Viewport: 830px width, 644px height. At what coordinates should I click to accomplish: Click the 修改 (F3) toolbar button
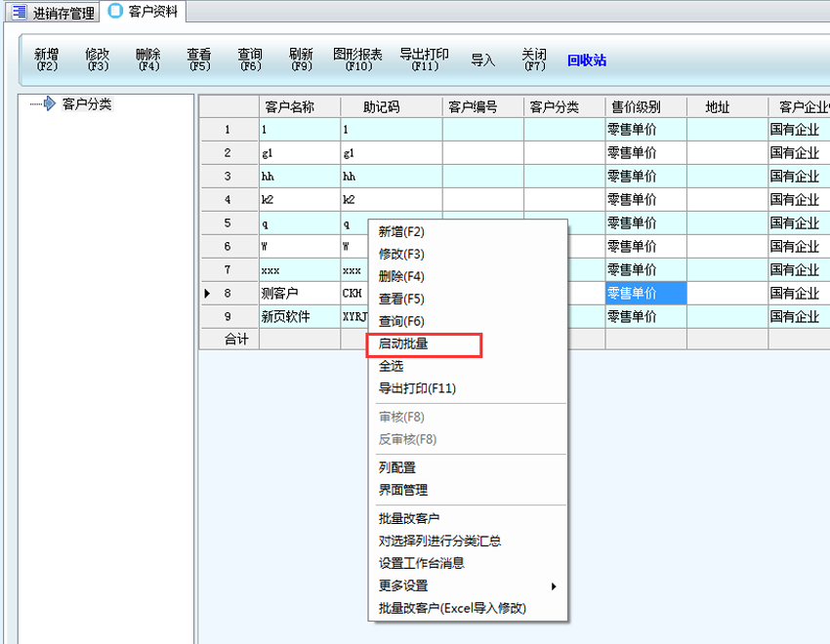[x=97, y=60]
